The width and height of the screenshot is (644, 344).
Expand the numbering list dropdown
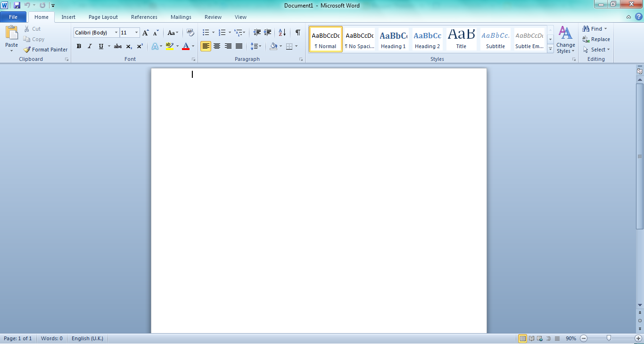tap(230, 33)
